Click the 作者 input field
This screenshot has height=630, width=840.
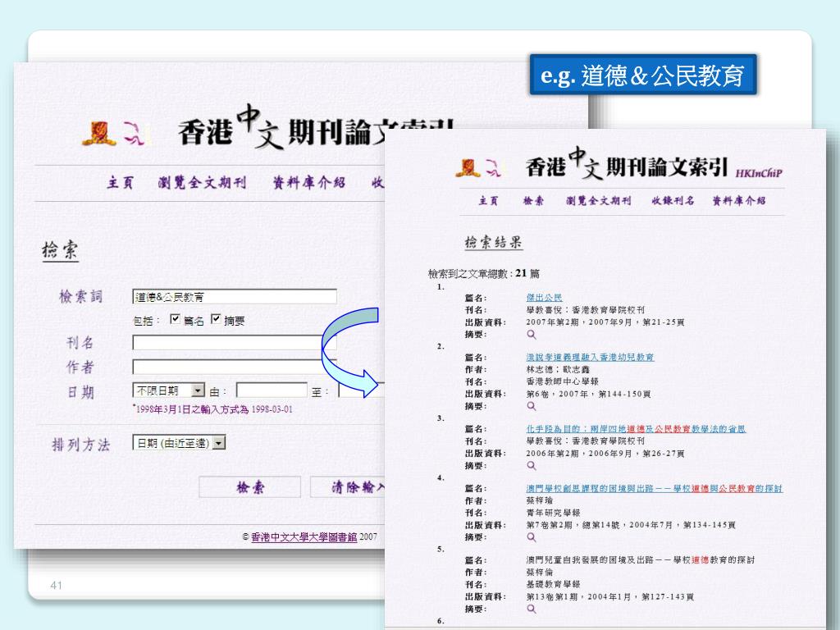(235, 367)
